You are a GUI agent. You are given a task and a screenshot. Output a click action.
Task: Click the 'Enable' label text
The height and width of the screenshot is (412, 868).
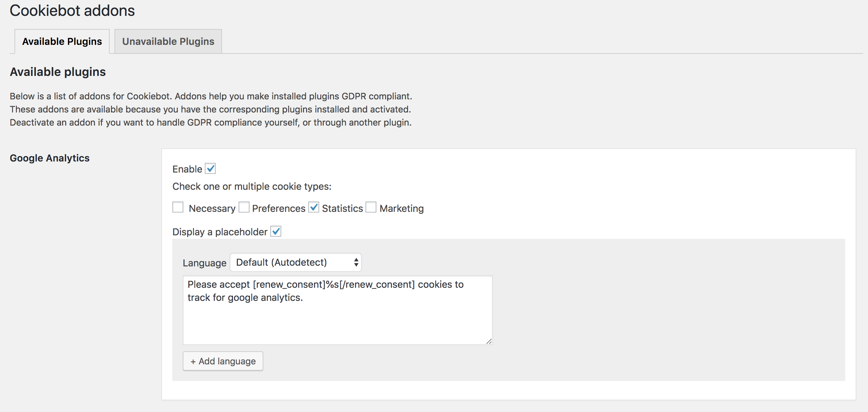[x=187, y=169]
